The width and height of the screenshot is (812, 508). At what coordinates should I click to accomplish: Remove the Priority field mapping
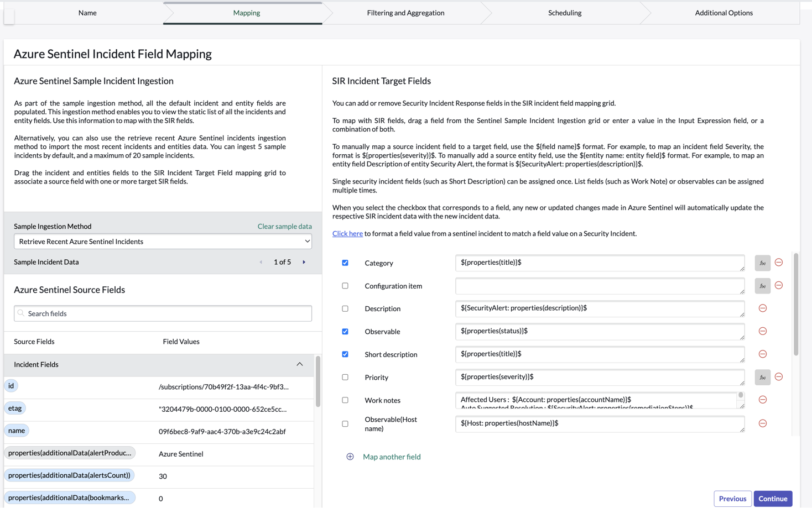pyautogui.click(x=779, y=377)
